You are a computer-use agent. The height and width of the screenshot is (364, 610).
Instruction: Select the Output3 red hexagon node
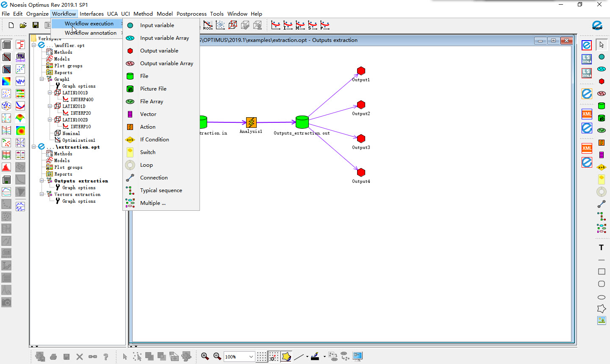coord(361,138)
